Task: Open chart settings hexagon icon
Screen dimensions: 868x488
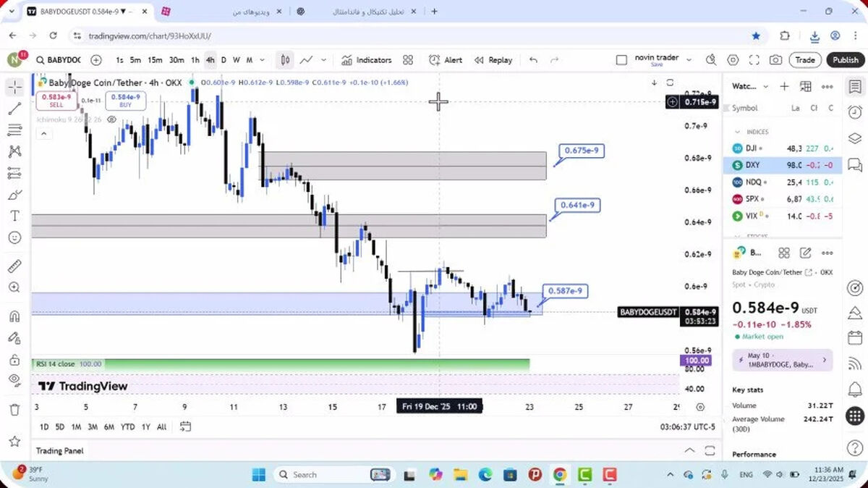Action: (733, 60)
